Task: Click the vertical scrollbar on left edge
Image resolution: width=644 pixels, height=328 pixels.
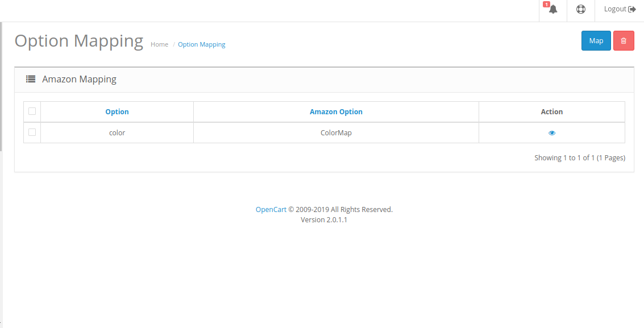Action: 1,85
